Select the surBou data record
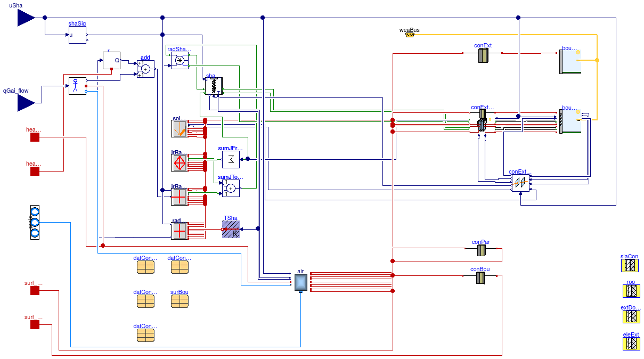 pyautogui.click(x=180, y=301)
